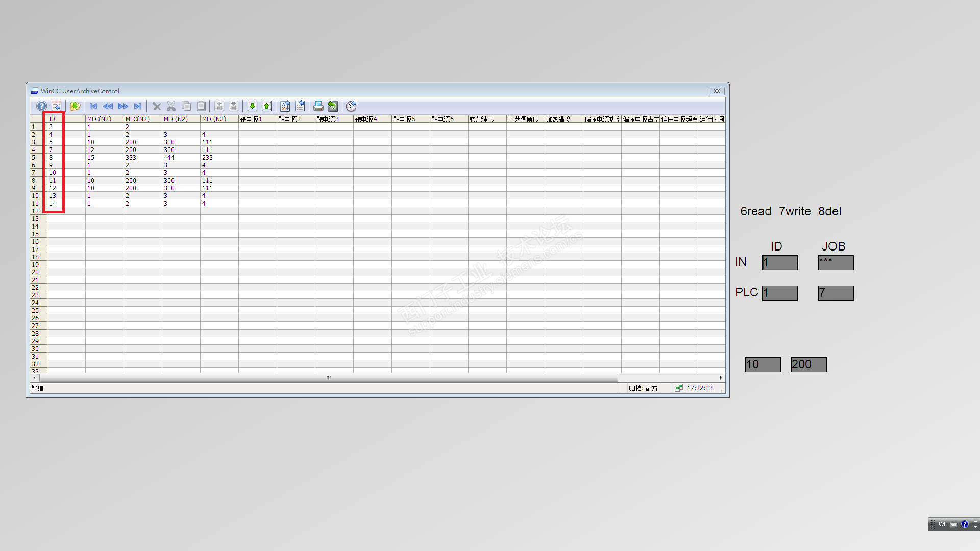Click the delete rows X icon

[x=157, y=106]
